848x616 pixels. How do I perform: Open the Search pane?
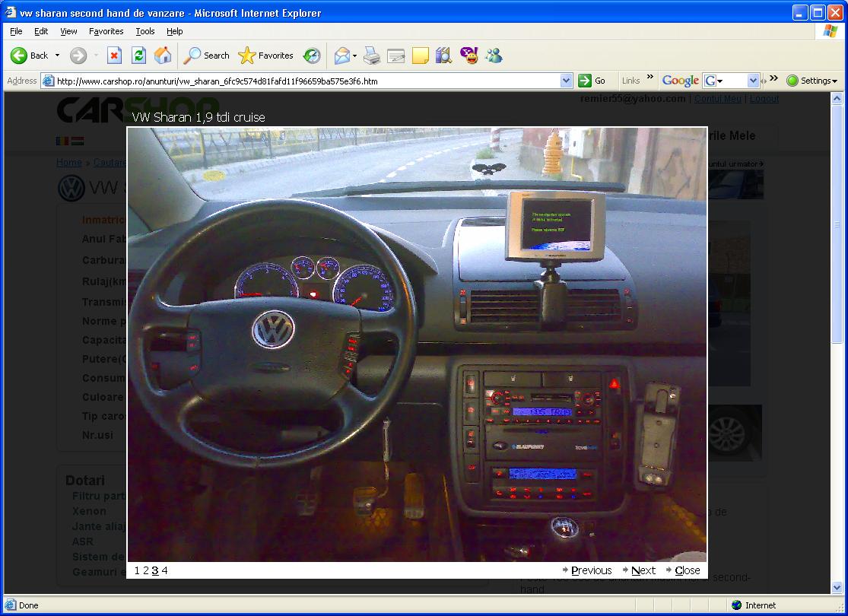(x=207, y=56)
